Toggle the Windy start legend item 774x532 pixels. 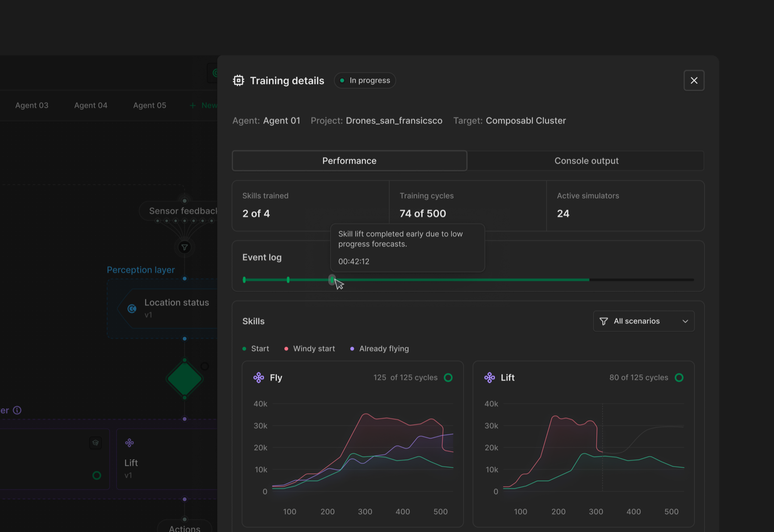coord(310,349)
